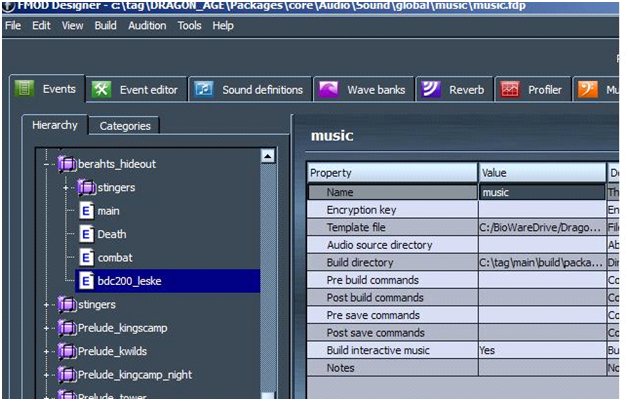Expand the stingers subfolder under berahts_hideout
This screenshot has height=401, width=628.
tap(66, 187)
